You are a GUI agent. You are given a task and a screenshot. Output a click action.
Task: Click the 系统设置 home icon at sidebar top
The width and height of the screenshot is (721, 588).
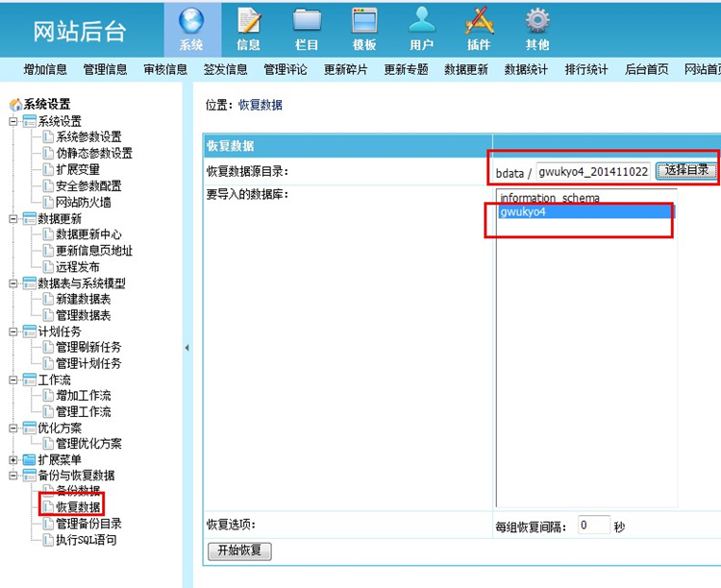pyautogui.click(x=14, y=105)
